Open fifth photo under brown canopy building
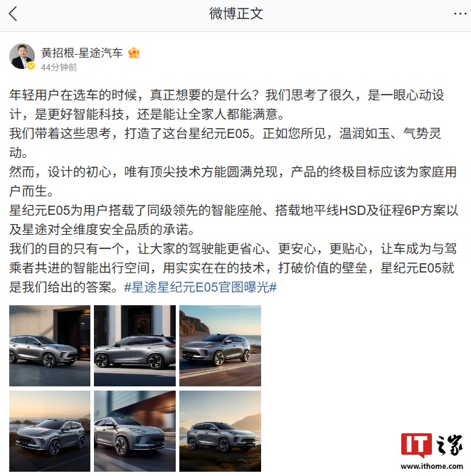Viewport: 471px width, 476px height. pos(134,431)
